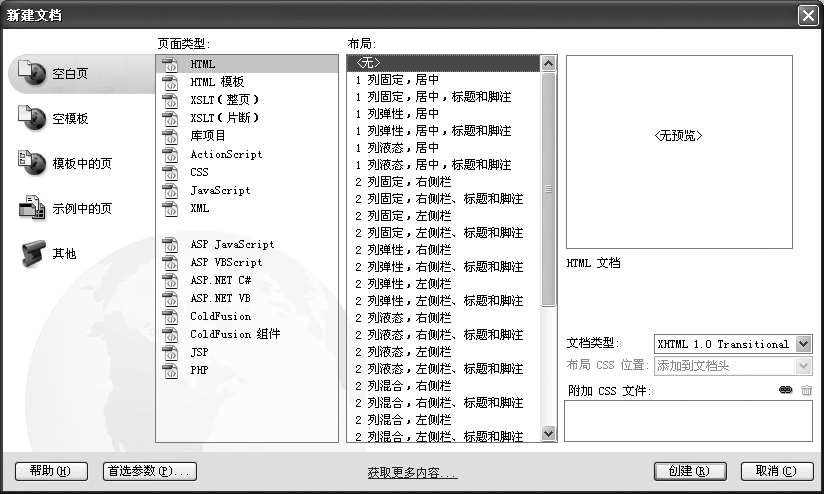The height and width of the screenshot is (494, 824).
Task: Click the 创建 button
Action: click(x=689, y=471)
